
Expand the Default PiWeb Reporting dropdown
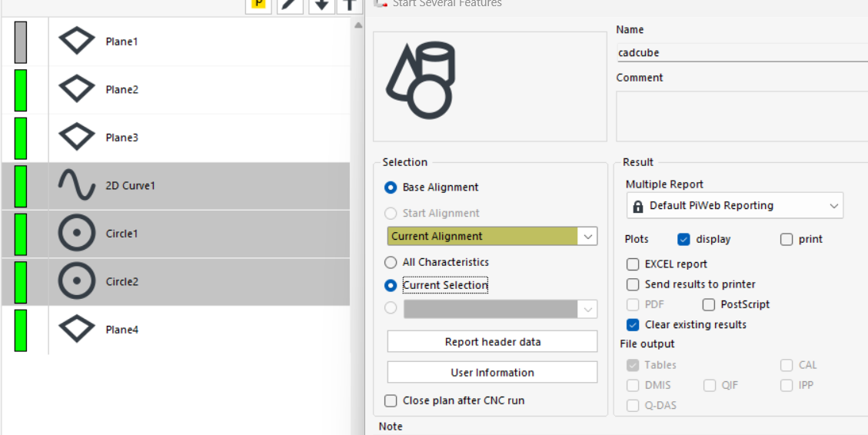[x=735, y=206]
